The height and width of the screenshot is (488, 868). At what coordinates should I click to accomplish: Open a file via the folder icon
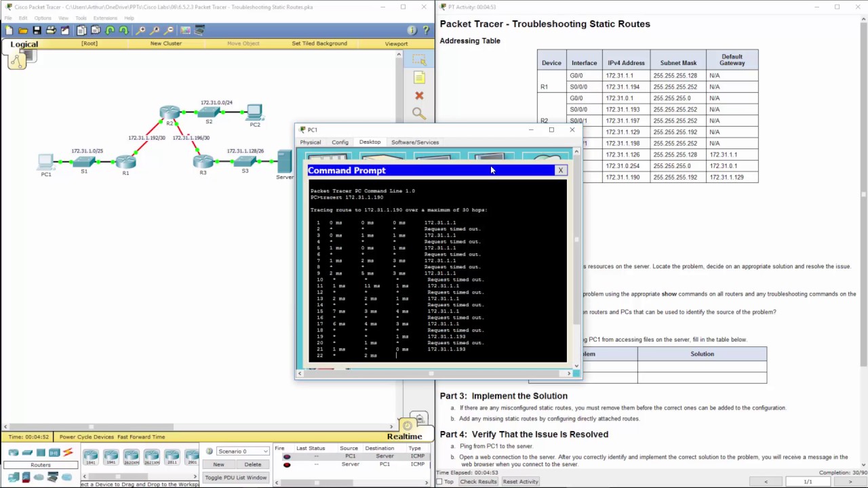click(23, 30)
